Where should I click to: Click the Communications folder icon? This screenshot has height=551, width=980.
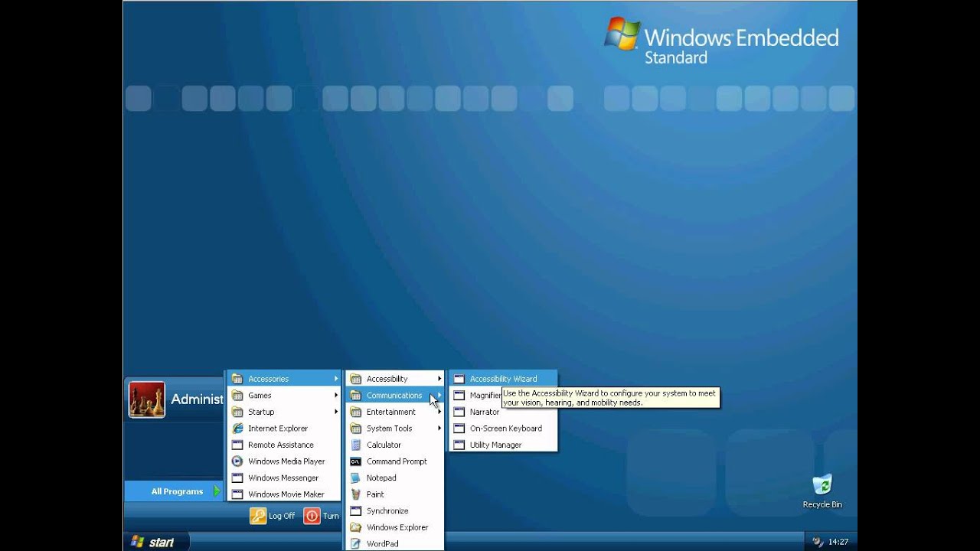coord(356,396)
